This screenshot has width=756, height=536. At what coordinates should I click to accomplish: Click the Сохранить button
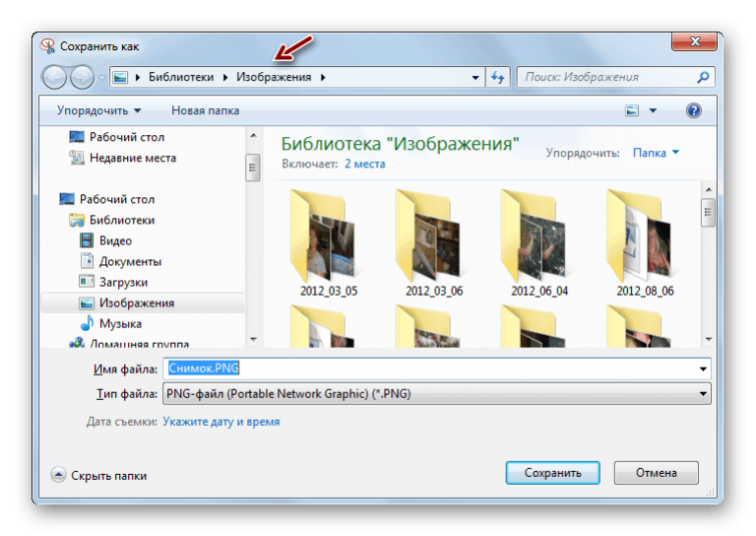tap(552, 473)
